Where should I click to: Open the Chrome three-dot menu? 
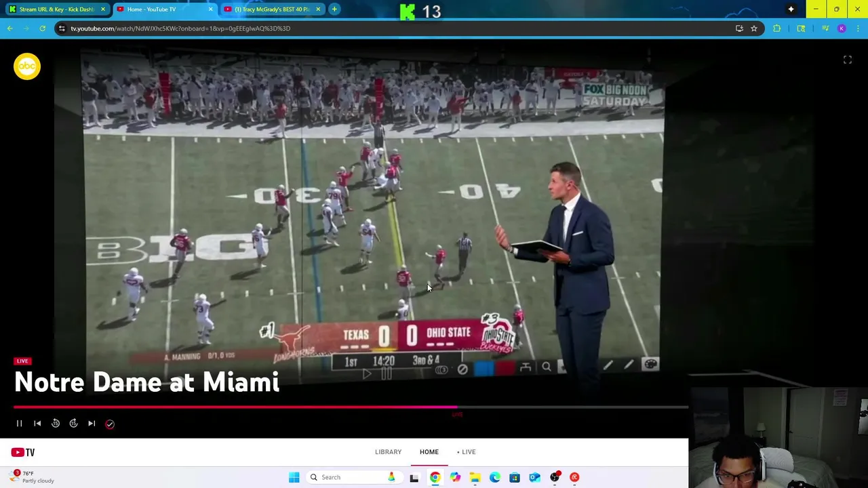click(858, 28)
